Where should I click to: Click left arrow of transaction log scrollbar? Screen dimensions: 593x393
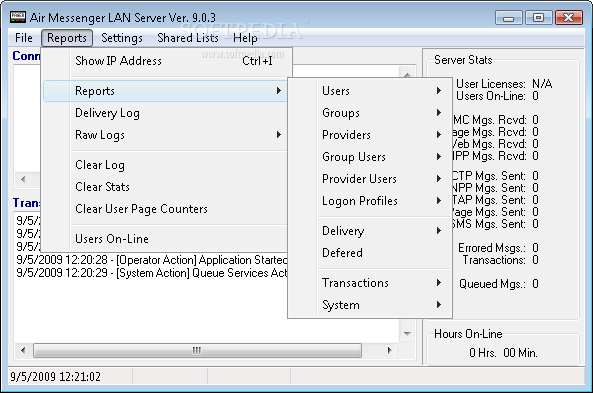coord(23,350)
